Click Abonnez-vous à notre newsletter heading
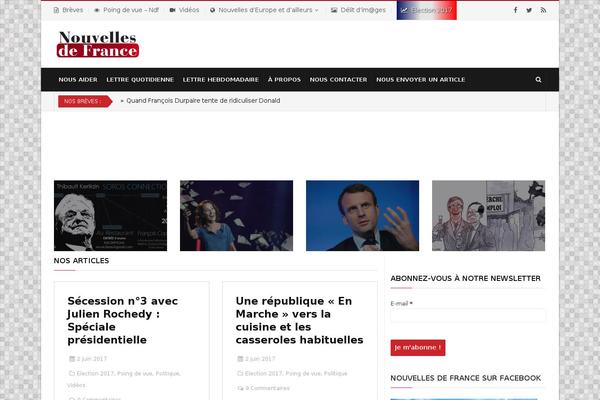 click(465, 278)
